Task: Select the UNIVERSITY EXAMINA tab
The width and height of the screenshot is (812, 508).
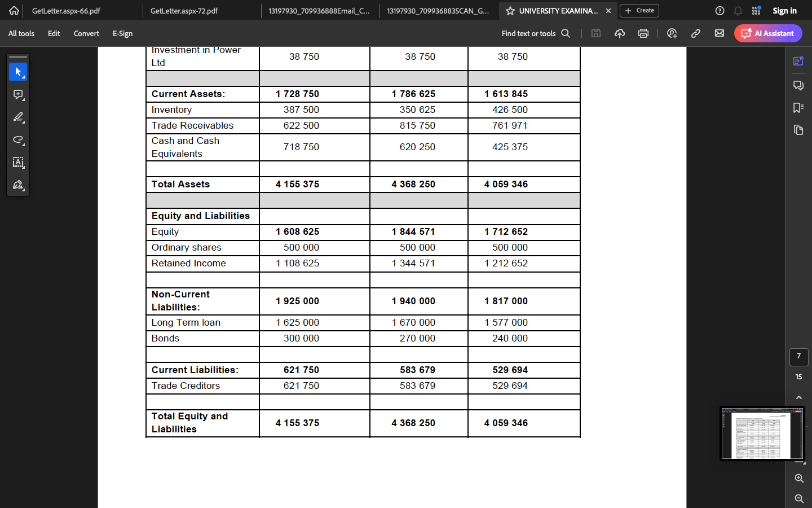Action: 558,11
